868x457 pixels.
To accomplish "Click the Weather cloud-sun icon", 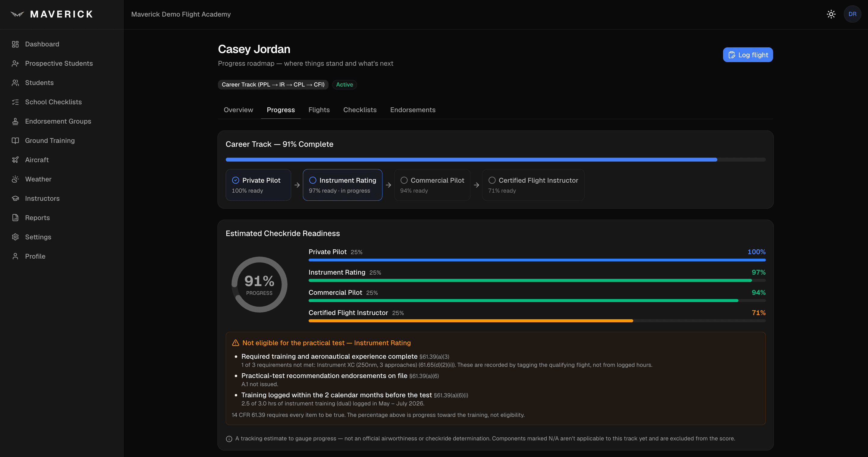I will click(15, 179).
